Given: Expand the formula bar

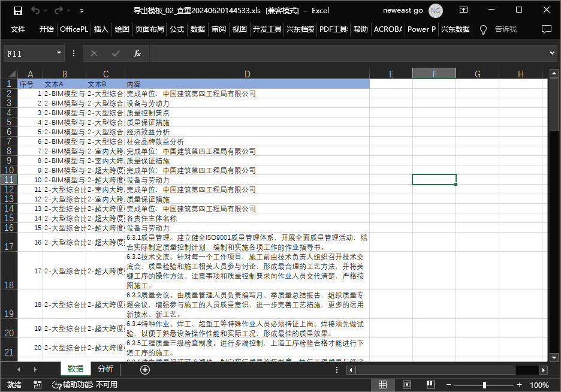Looking at the screenshot, I should [x=552, y=53].
